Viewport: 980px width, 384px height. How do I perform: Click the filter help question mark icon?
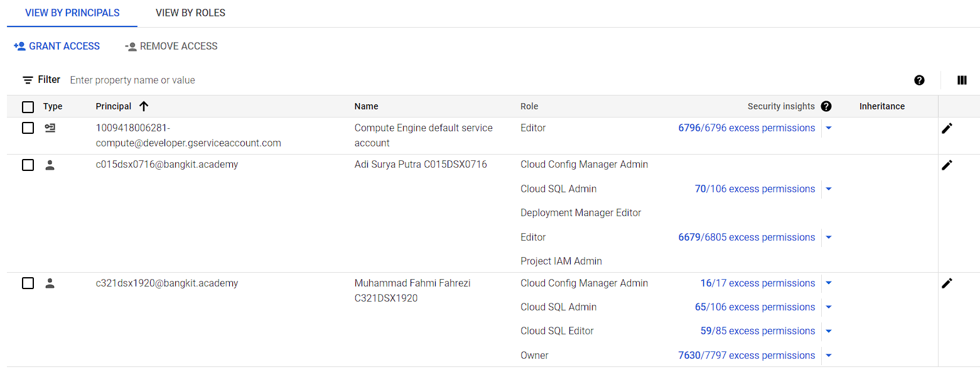click(x=919, y=80)
